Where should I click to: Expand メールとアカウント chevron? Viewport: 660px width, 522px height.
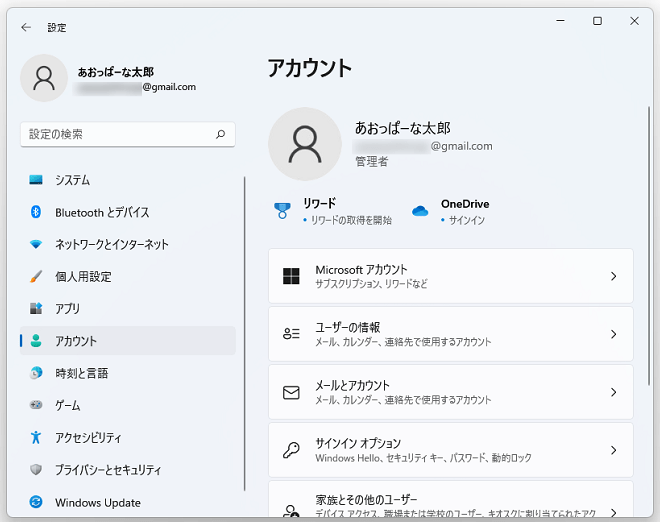[x=613, y=392]
